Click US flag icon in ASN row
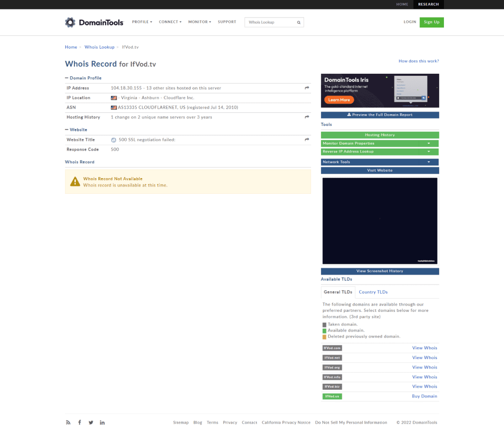 click(114, 108)
